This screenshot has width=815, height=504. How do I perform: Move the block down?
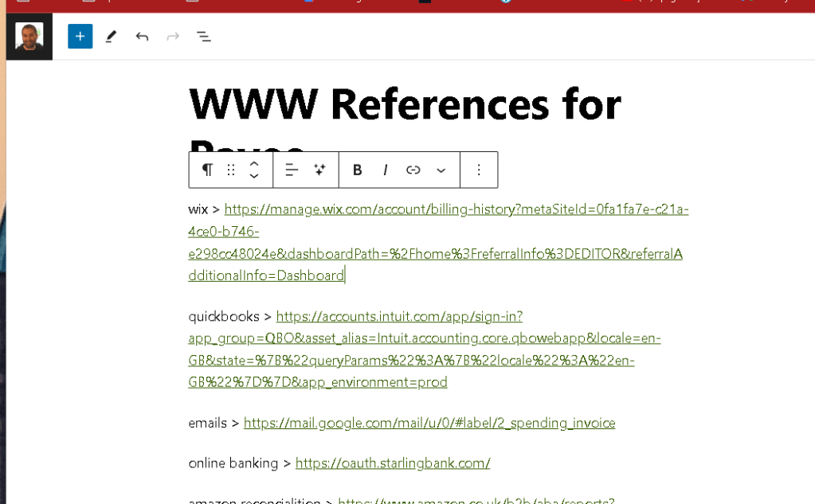(254, 176)
